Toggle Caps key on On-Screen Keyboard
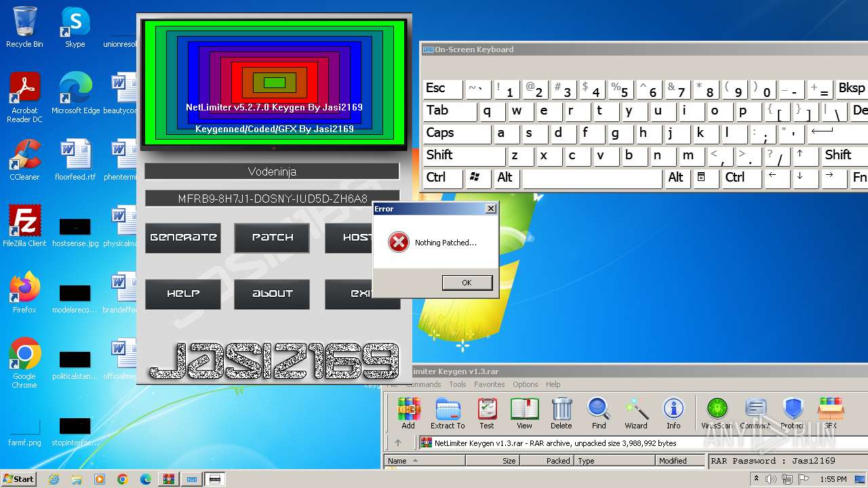The height and width of the screenshot is (488, 868). click(457, 134)
